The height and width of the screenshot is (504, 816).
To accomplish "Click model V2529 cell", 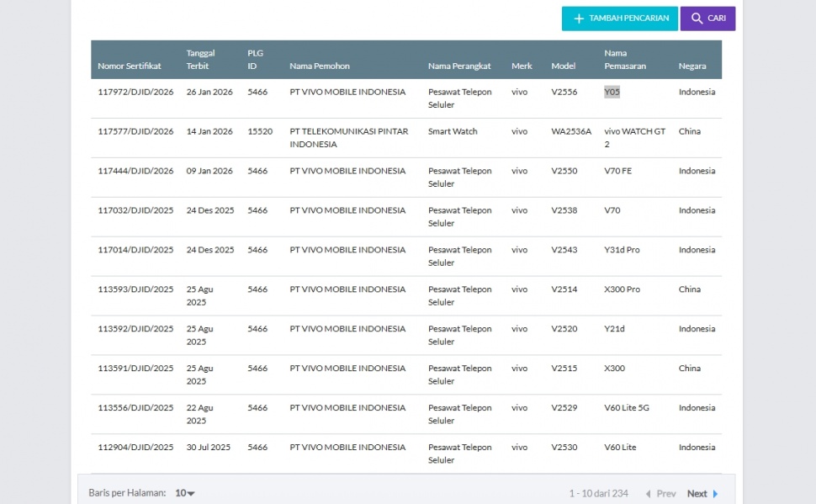I will [x=564, y=408].
